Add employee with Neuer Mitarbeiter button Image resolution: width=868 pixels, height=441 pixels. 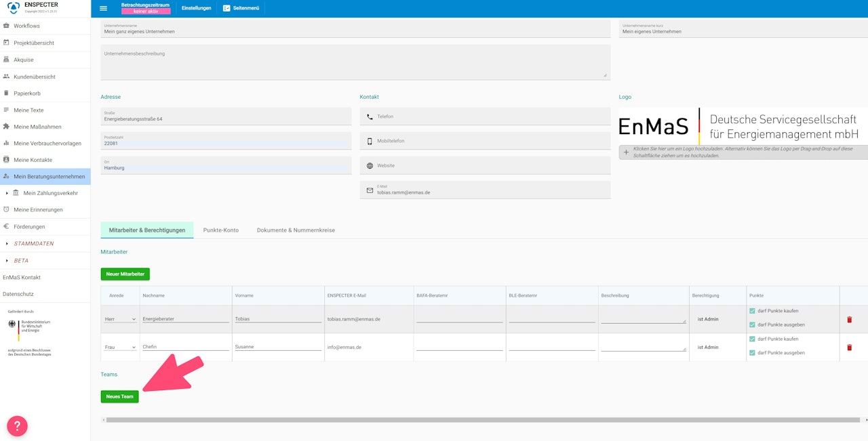125,274
